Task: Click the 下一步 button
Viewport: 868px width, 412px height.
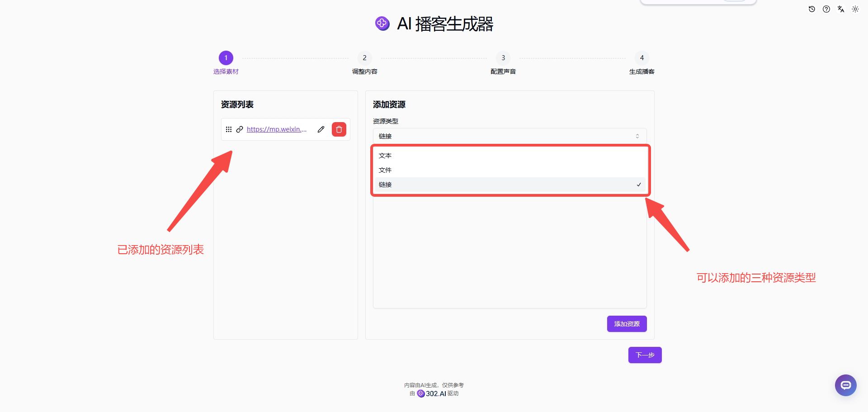Action: tap(645, 355)
